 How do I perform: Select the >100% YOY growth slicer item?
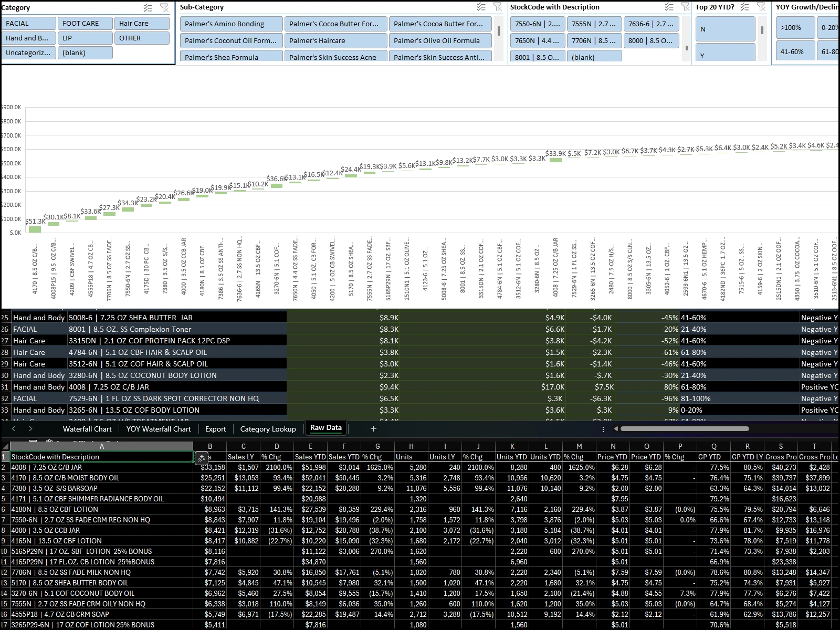pos(795,28)
